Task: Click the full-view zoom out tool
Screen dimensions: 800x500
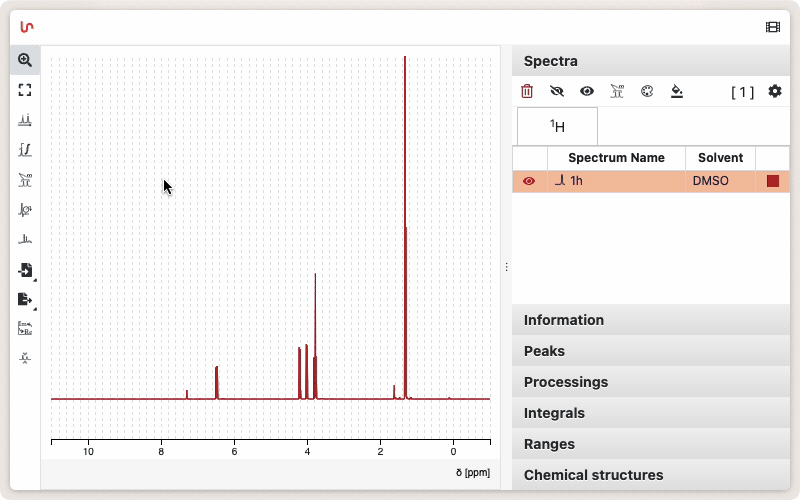Action: click(x=25, y=90)
